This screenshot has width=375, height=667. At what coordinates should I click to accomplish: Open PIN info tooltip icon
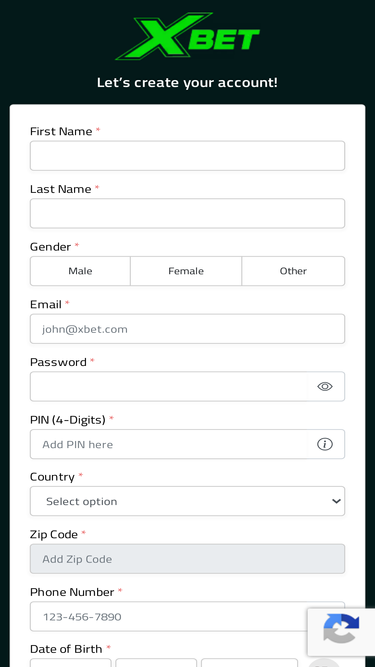pyautogui.click(x=325, y=444)
